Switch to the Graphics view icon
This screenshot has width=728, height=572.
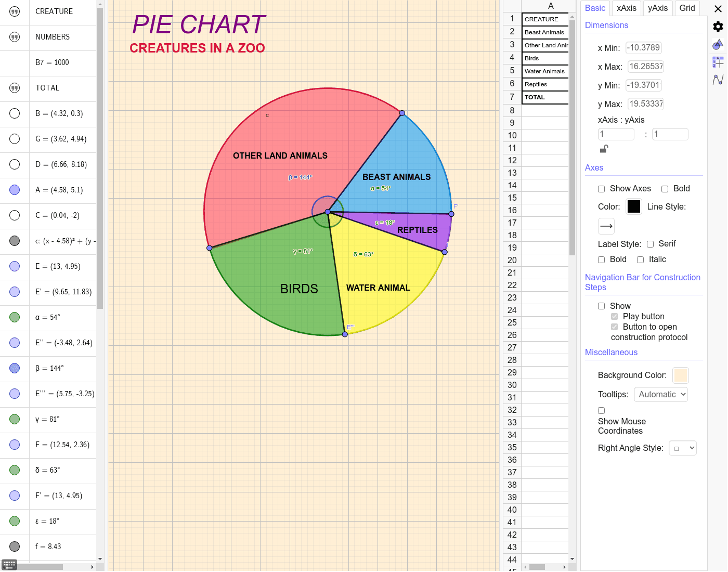718,45
